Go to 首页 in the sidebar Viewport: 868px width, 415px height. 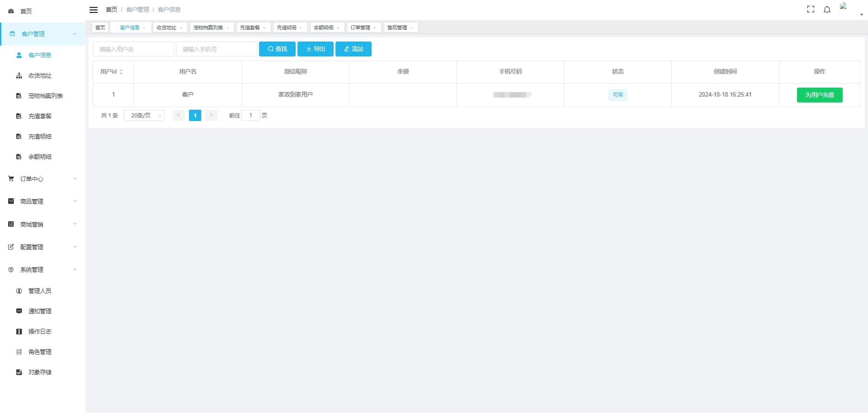coord(43,11)
